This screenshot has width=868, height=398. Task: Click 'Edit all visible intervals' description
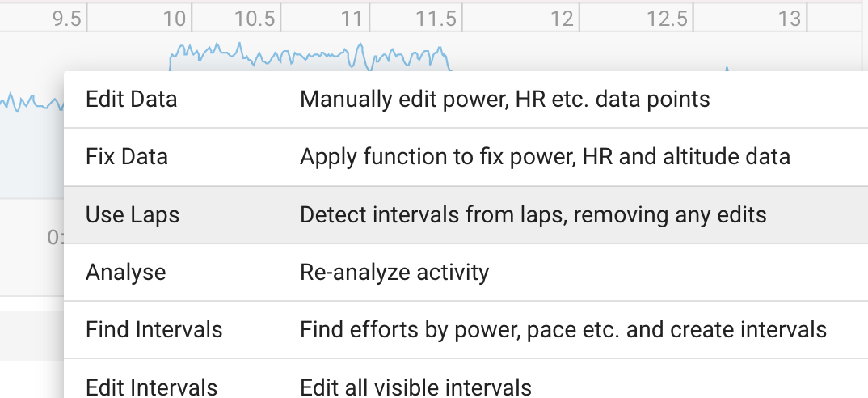click(415, 387)
